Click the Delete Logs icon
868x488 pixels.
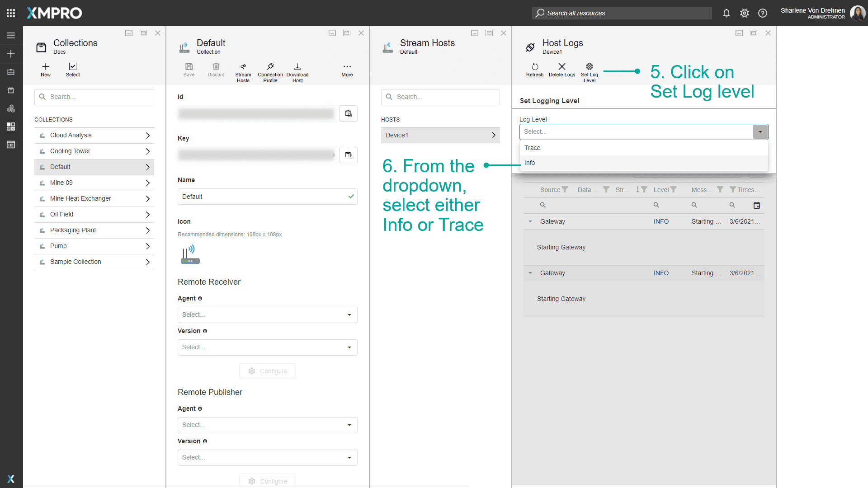click(x=561, y=67)
